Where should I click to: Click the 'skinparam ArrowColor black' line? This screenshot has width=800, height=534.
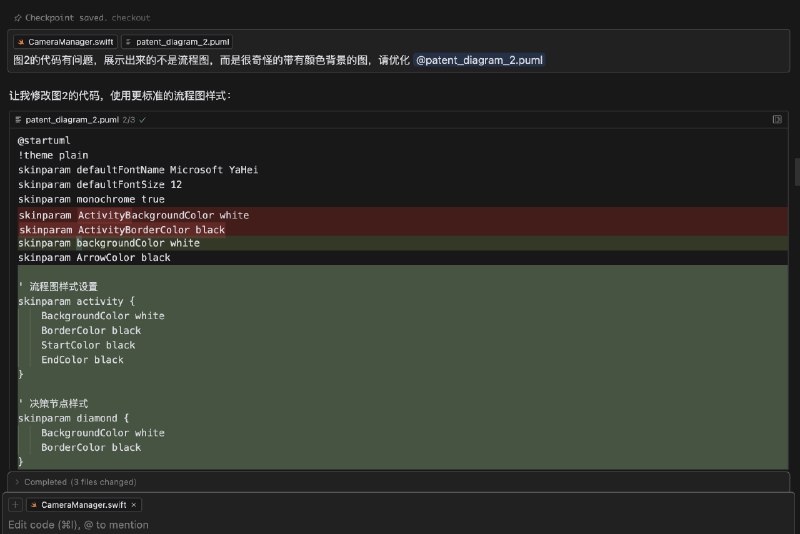[x=94, y=258]
